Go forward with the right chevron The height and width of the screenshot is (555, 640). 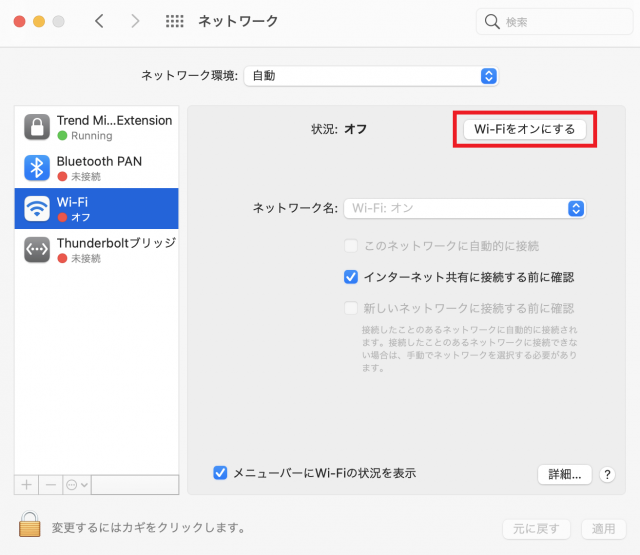135,21
